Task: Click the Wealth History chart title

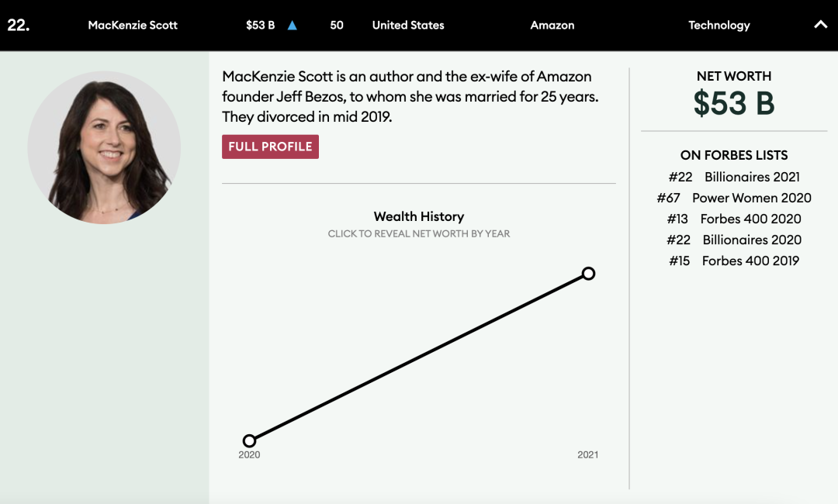Action: point(419,216)
